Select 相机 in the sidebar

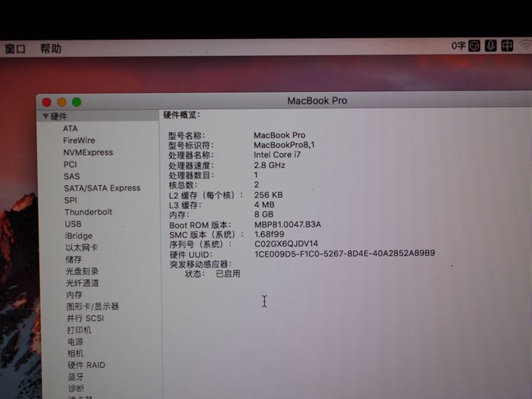tap(75, 354)
